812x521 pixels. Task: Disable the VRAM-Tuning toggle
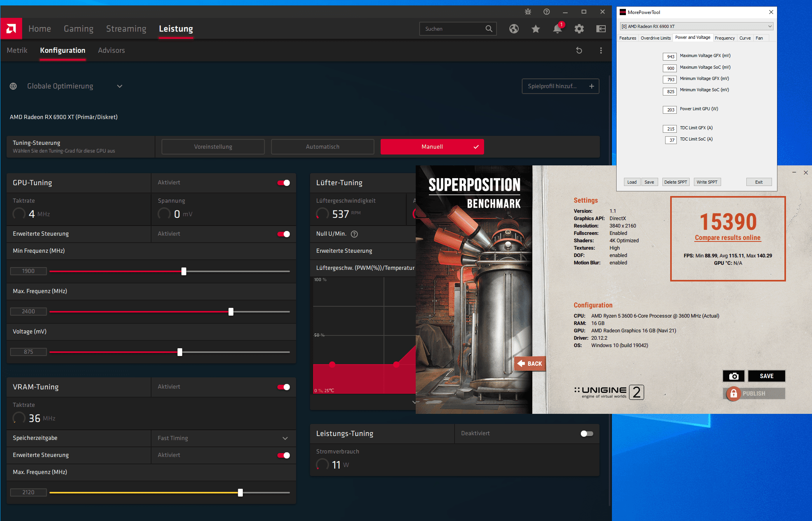point(284,387)
